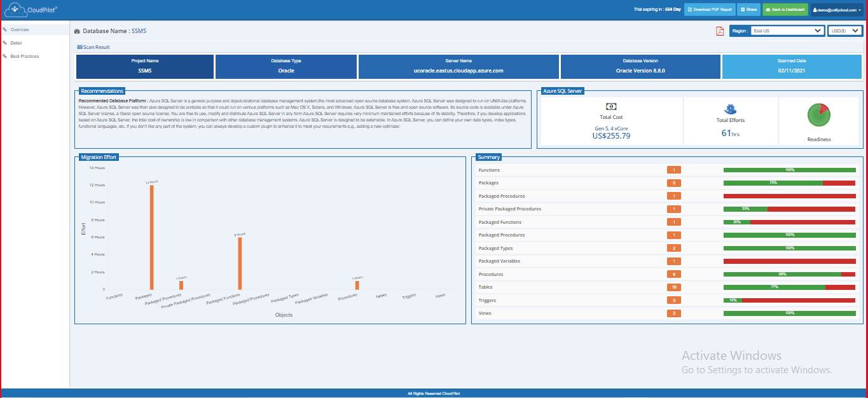Click the red PDF export icon
The image size is (868, 398).
pyautogui.click(x=720, y=31)
